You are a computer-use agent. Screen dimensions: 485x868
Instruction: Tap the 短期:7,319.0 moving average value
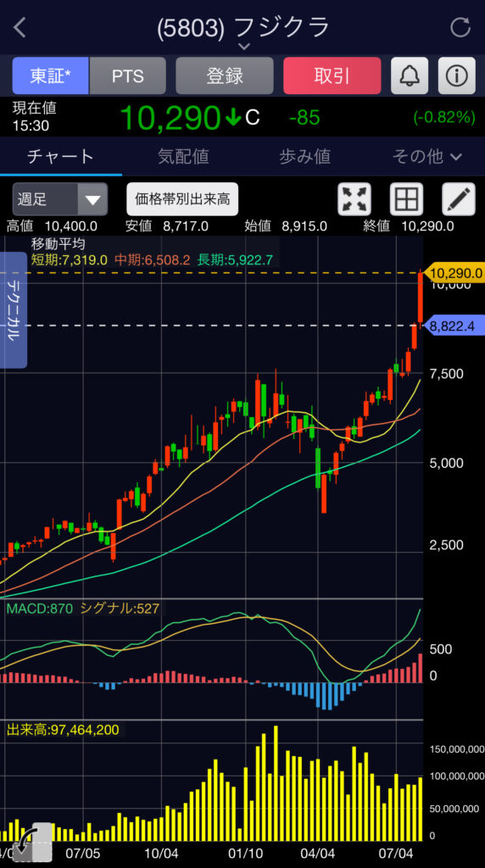[x=69, y=259]
